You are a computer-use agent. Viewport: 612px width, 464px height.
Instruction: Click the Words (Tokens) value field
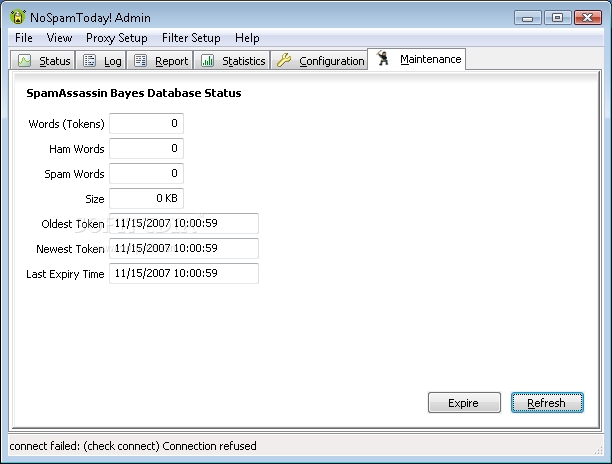146,123
